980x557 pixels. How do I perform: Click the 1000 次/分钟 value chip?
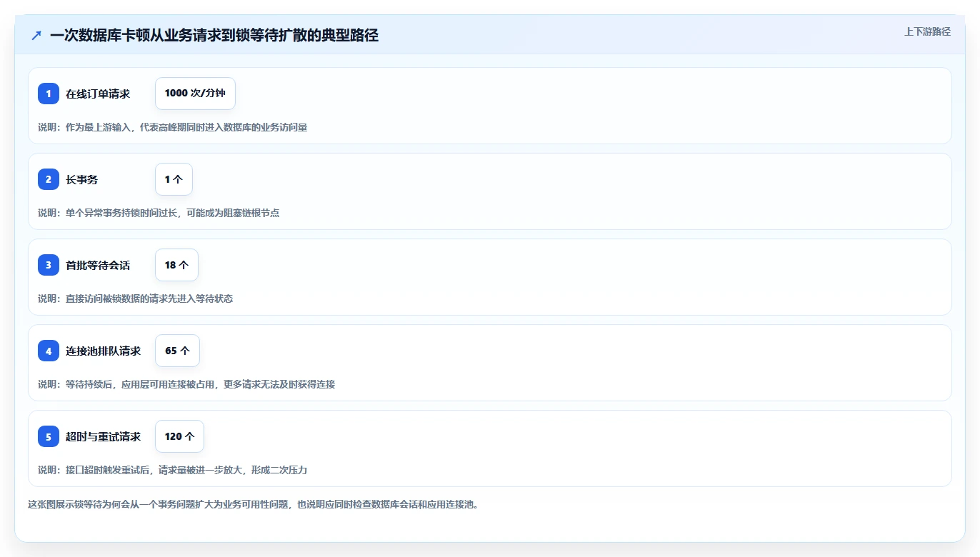(x=195, y=94)
